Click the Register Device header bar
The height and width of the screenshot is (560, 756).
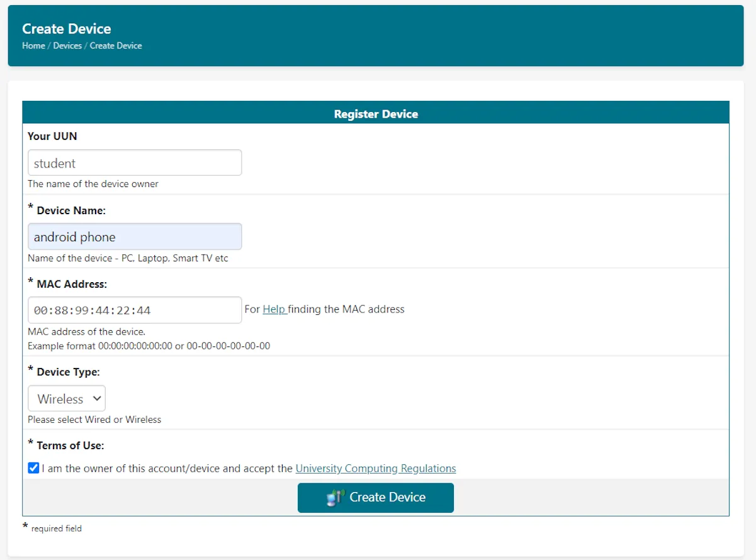click(376, 113)
